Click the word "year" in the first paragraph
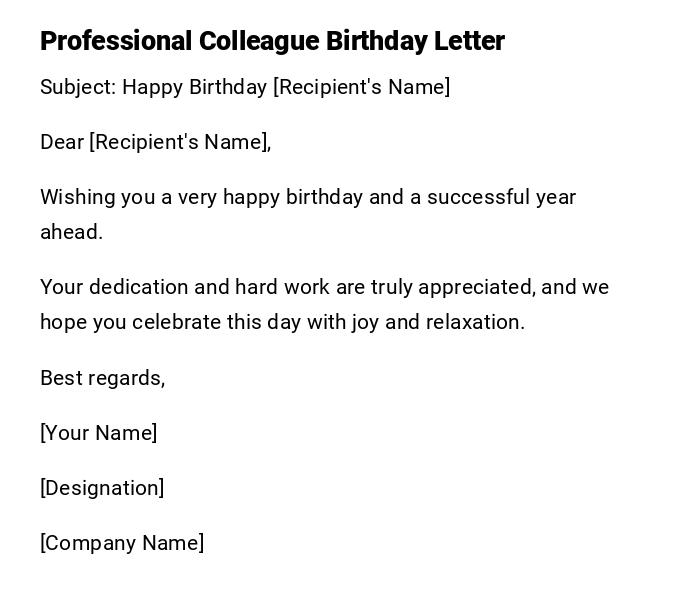 click(555, 197)
